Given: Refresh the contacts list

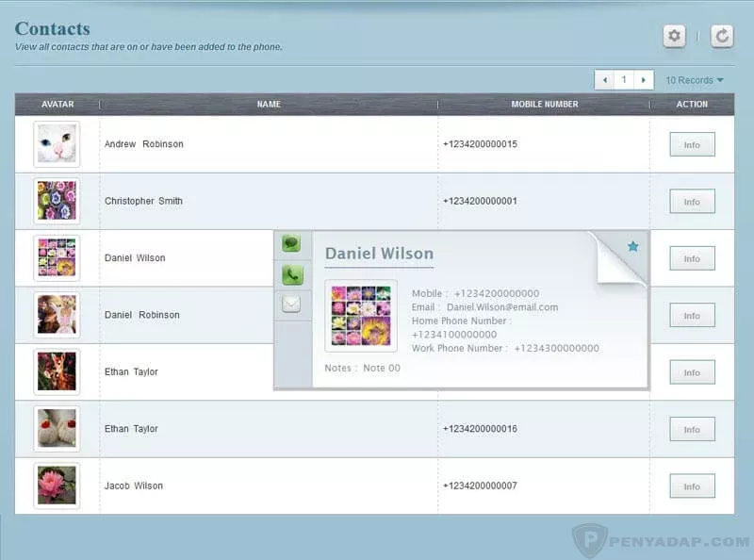Looking at the screenshot, I should tap(720, 36).
